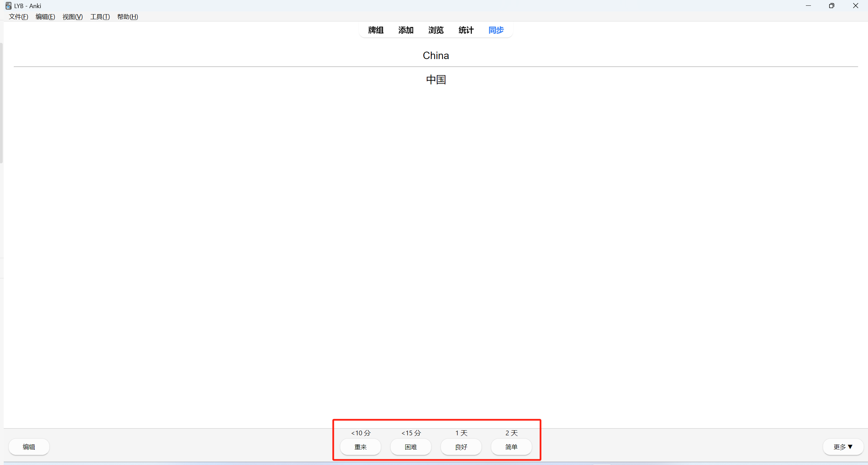Click the 编辑 button at bottom left
The width and height of the screenshot is (868, 465).
29,447
